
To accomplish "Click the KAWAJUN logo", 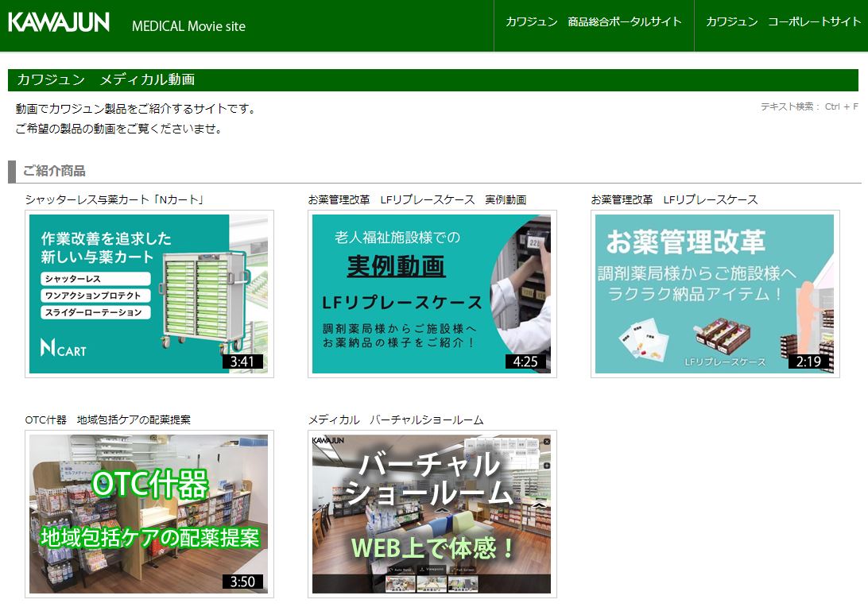I will pos(59,22).
